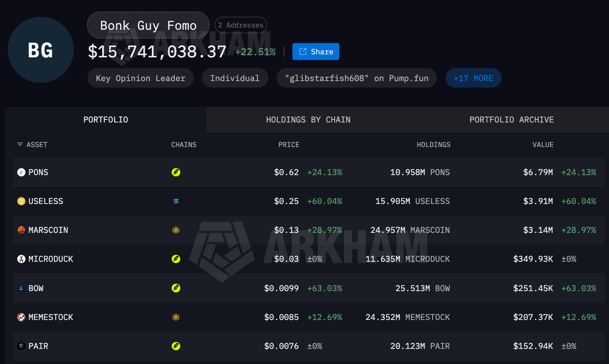Screen dimensions: 609x364
Task: Click the $15,741,038.37 total portfolio value
Action: 157,52
